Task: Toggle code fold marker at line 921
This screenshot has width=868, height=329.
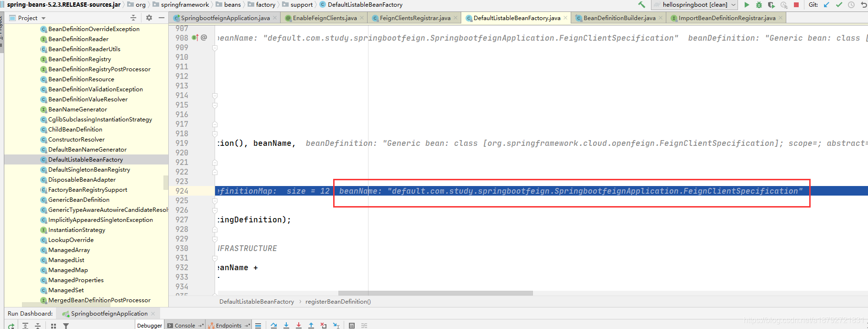Action: [215, 163]
